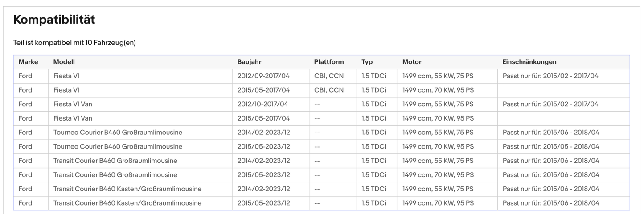Click the Baujahr cell 2012/10-2017/04
Image resolution: width=644 pixels, height=214 pixels.
coord(263,104)
